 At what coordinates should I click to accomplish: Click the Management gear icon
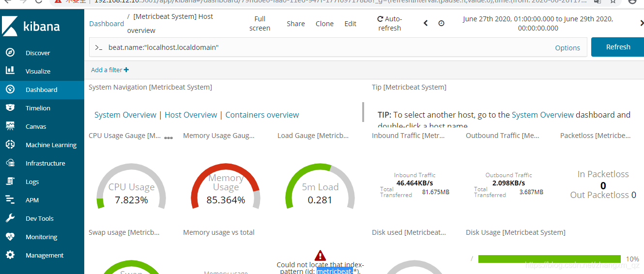pyautogui.click(x=10, y=255)
